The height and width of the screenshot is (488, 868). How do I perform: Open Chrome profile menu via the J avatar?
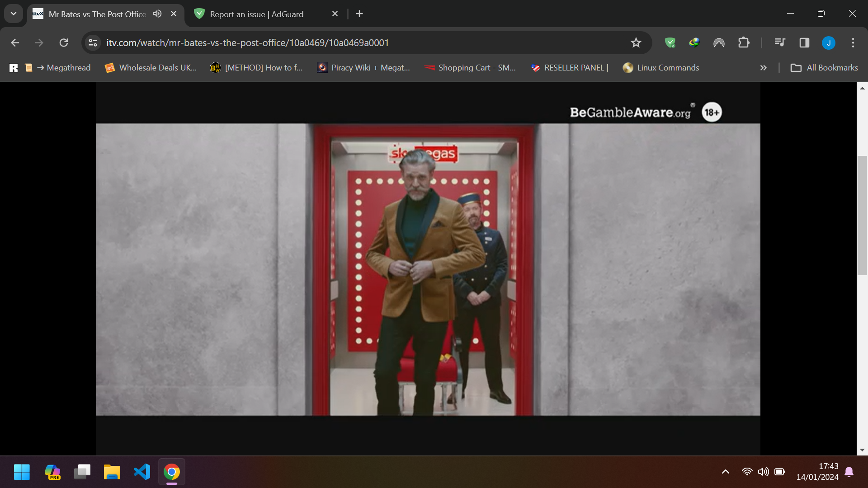(828, 42)
